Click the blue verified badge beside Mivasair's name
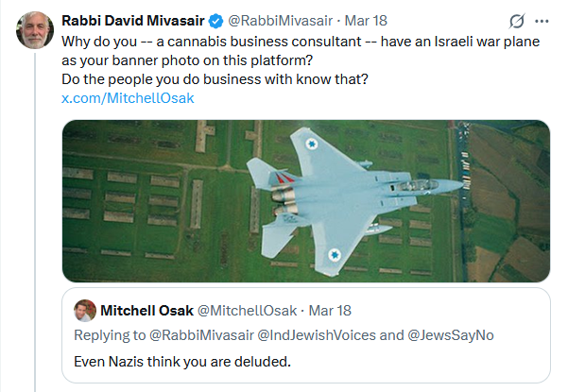The width and height of the screenshot is (568, 392). point(216,21)
